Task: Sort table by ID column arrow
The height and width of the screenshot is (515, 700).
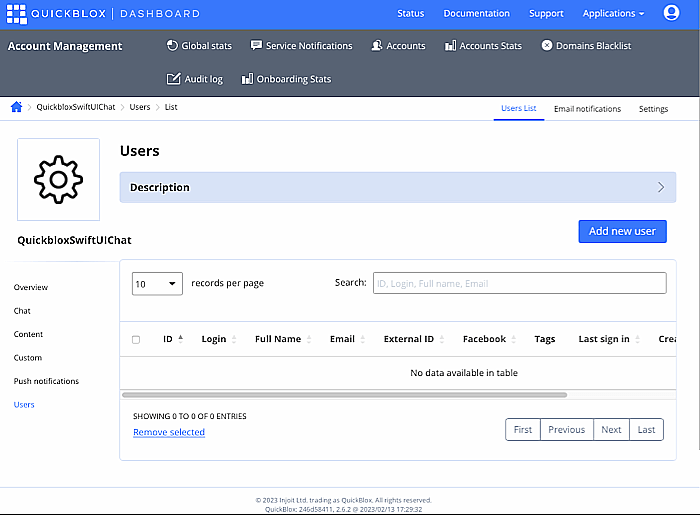Action: pos(180,339)
